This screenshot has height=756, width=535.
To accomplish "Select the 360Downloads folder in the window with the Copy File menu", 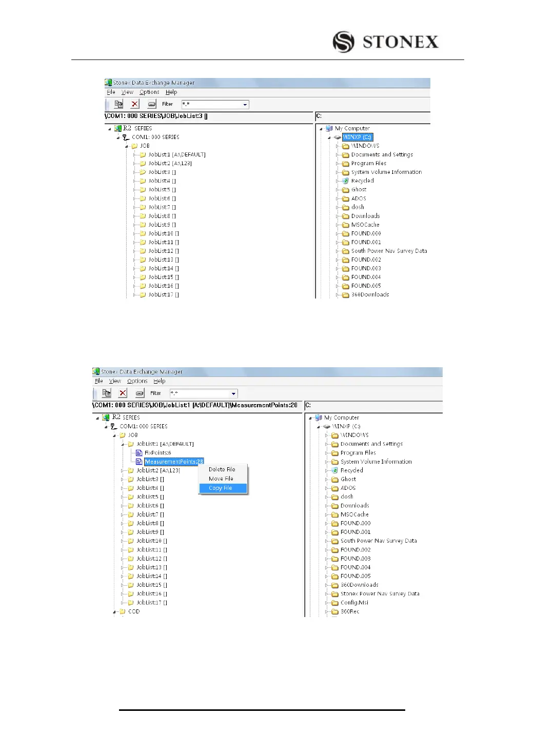I will tap(359, 585).
